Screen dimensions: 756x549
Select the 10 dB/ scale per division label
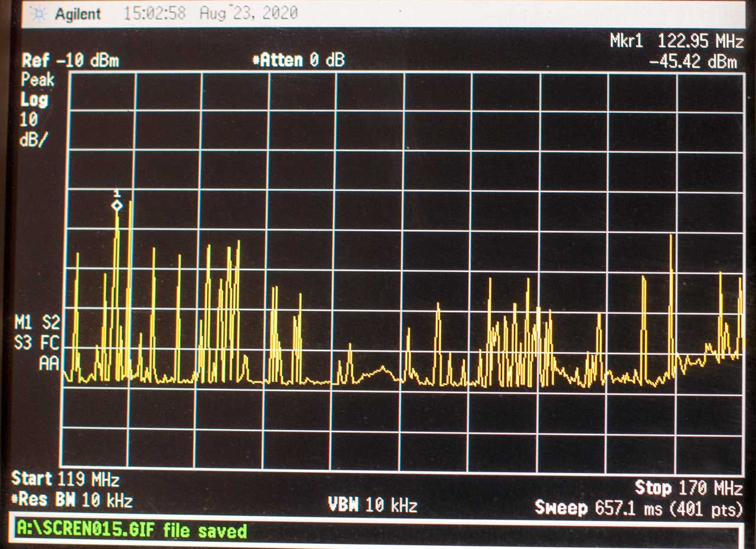click(32, 130)
